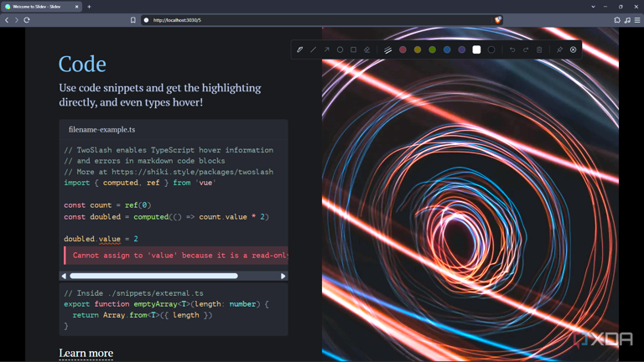View site information icon in address bar
Viewport: 644px width, 362px height.
pyautogui.click(x=146, y=20)
